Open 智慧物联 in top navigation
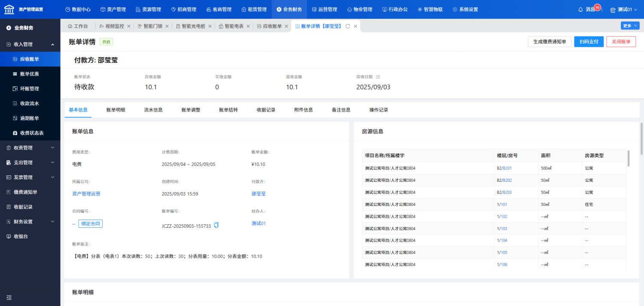This screenshot has height=306, width=644. 430,9
